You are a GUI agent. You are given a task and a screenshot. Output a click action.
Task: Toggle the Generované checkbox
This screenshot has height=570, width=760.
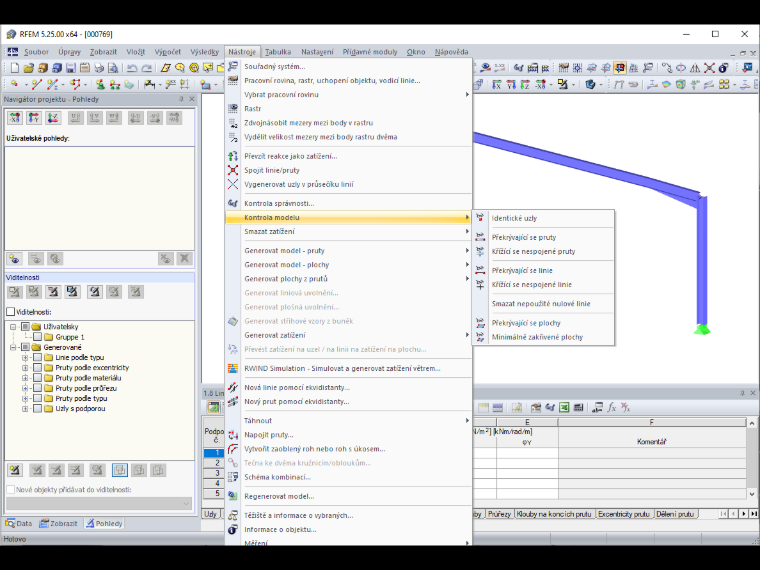pos(25,347)
